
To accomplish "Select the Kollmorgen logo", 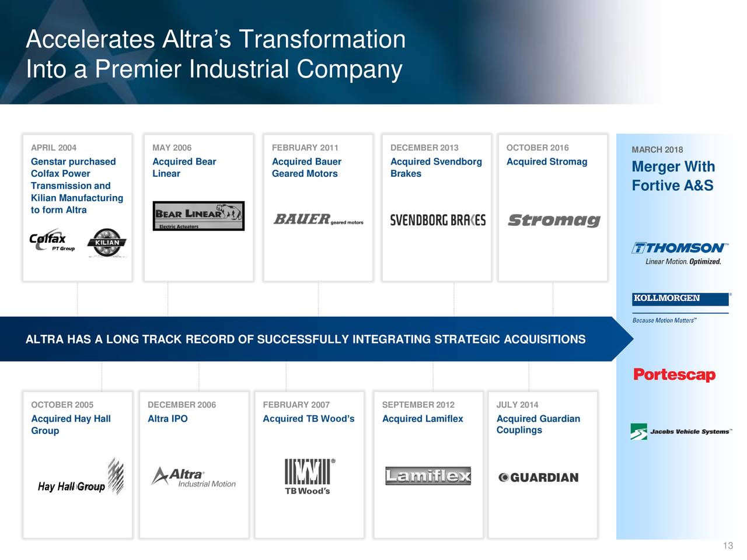I will coord(680,299).
